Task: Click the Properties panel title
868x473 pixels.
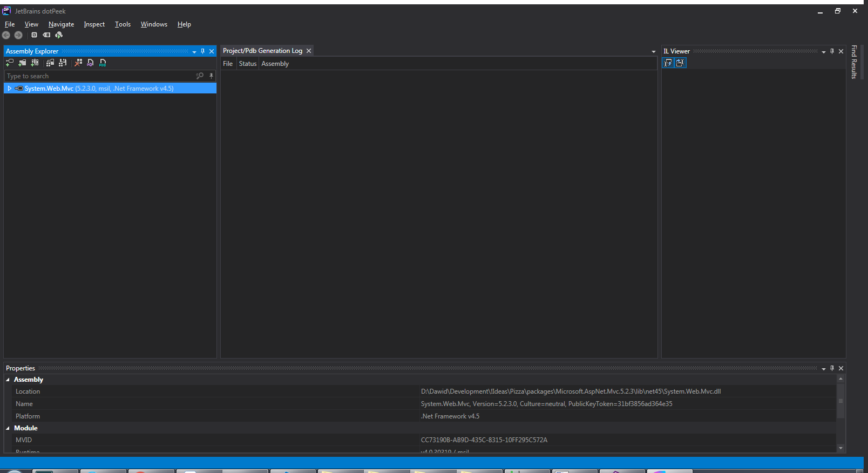Action: coord(21,368)
